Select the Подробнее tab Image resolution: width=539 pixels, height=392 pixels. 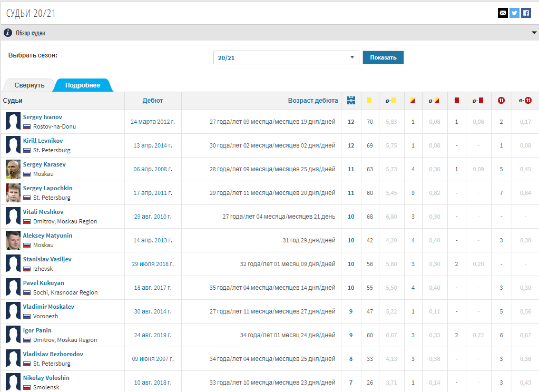pos(83,85)
